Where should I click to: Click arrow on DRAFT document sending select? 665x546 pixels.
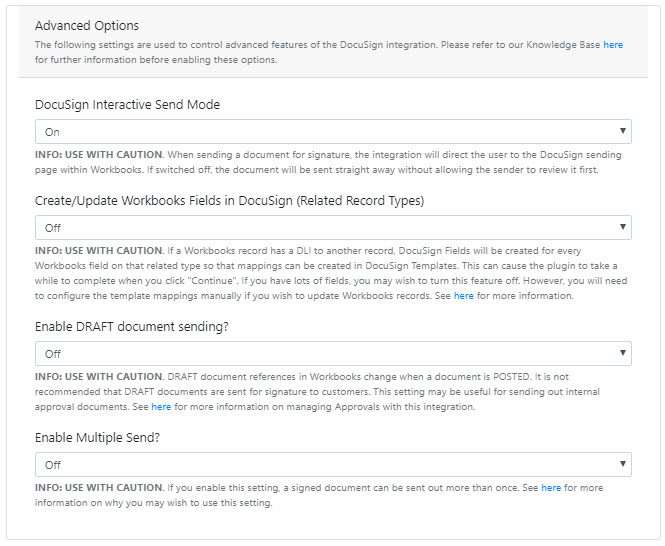pos(623,353)
